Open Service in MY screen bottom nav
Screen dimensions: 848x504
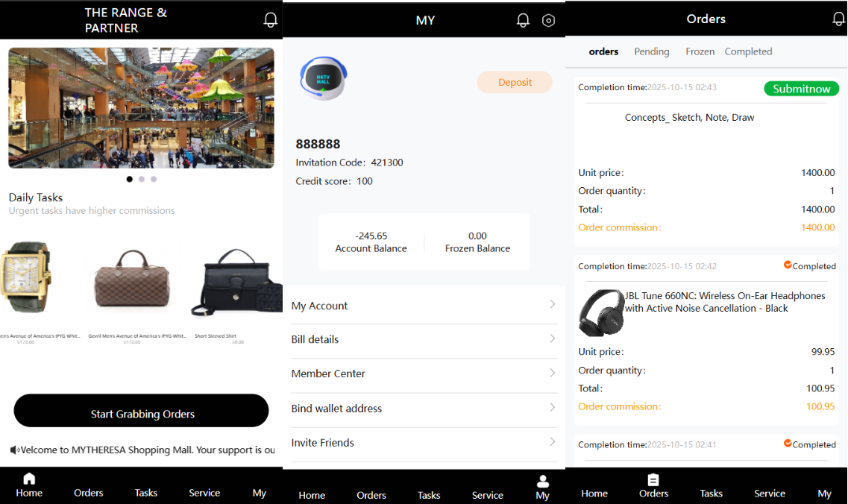click(487, 495)
